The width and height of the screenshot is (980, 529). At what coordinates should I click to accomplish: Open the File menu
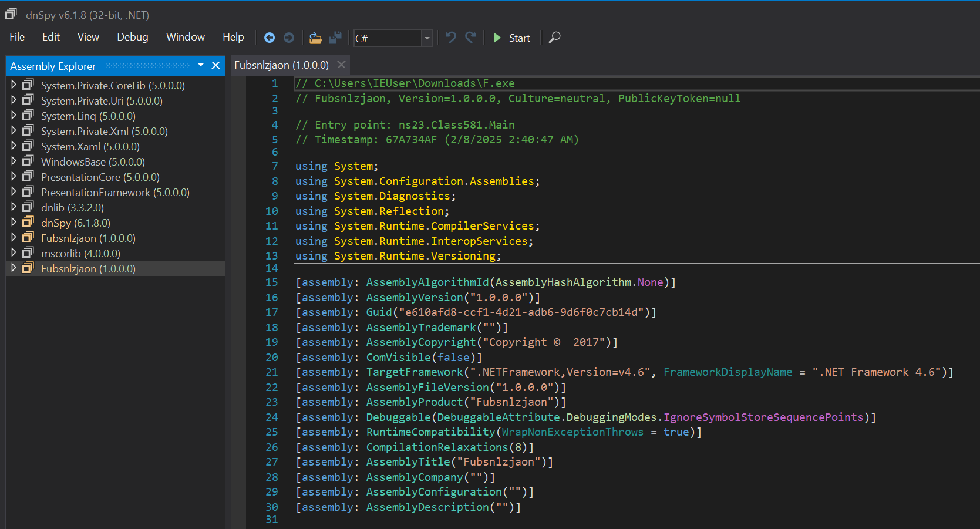tap(17, 37)
